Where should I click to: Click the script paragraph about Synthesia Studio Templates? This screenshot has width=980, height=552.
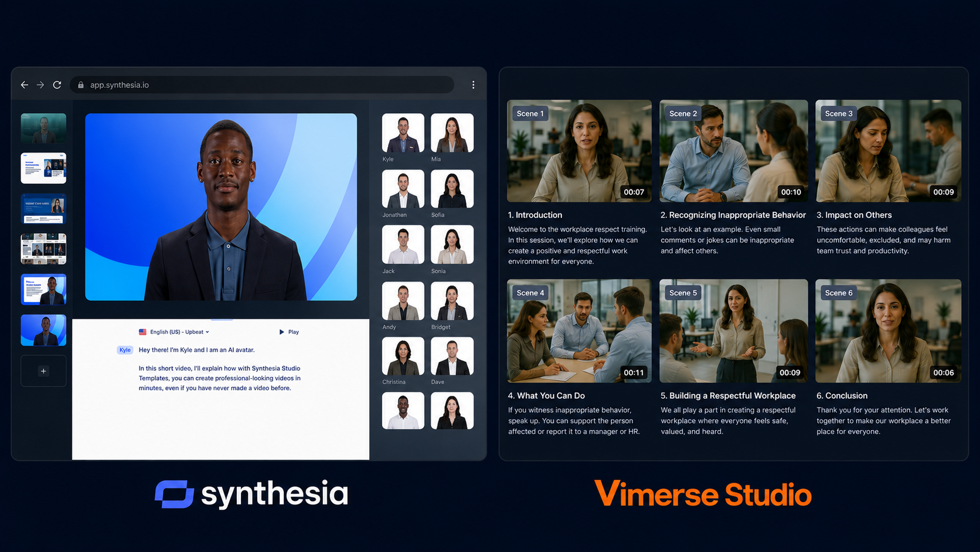point(220,378)
